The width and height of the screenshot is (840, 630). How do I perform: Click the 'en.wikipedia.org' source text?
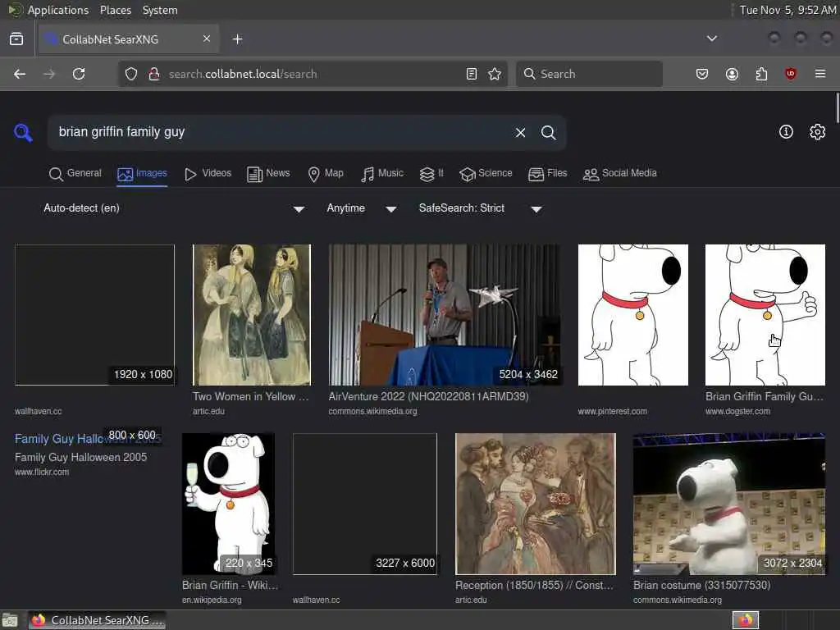click(212, 600)
